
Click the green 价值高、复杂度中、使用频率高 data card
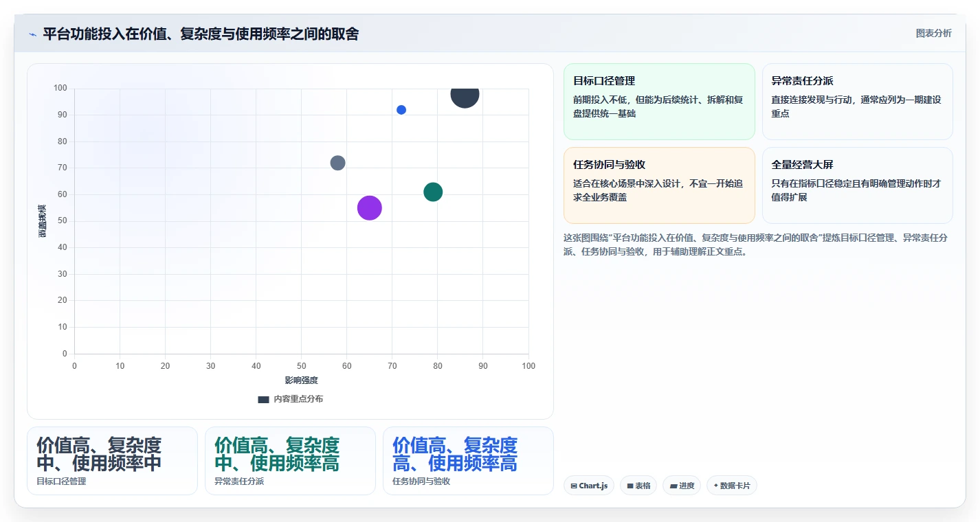point(290,461)
